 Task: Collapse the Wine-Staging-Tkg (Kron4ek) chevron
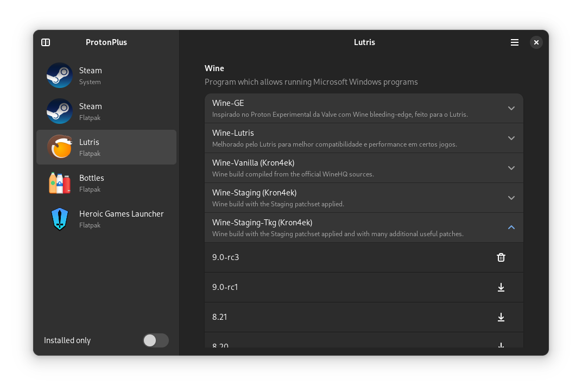coord(511,227)
